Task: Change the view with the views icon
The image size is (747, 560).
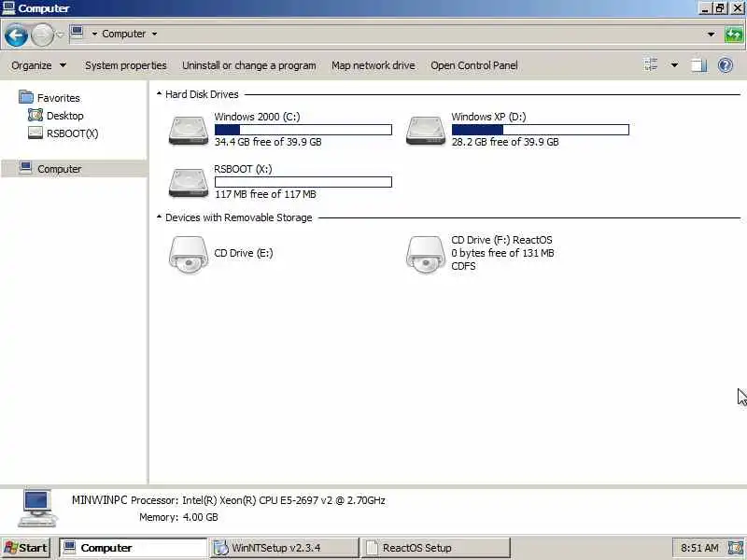Action: pos(651,64)
